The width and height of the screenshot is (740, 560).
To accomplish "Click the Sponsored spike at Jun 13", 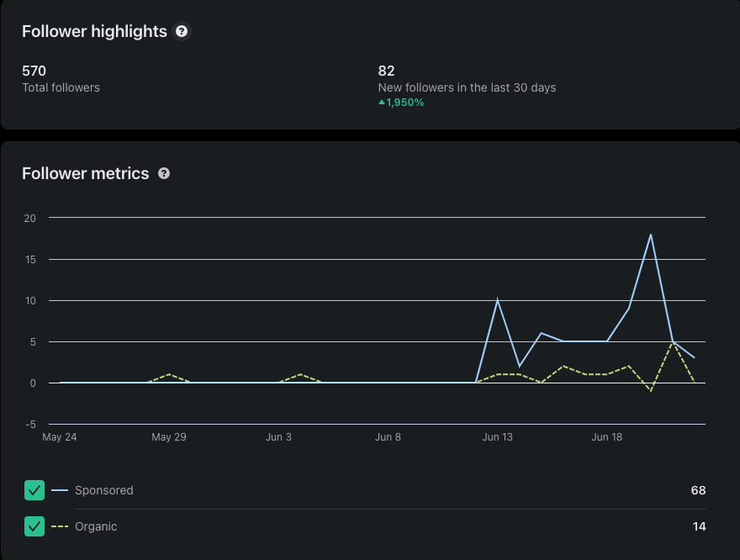I will click(498, 300).
